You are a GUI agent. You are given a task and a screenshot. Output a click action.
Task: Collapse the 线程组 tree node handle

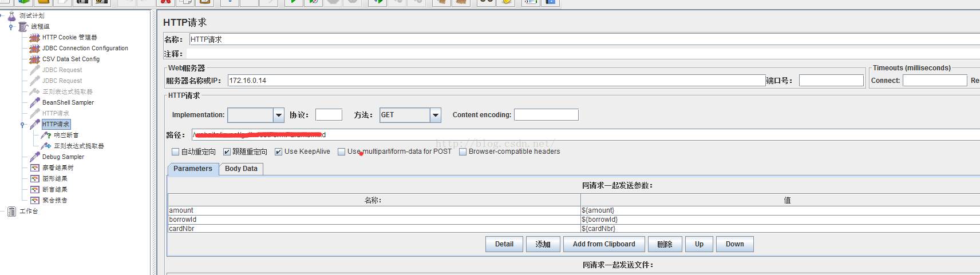click(11, 26)
